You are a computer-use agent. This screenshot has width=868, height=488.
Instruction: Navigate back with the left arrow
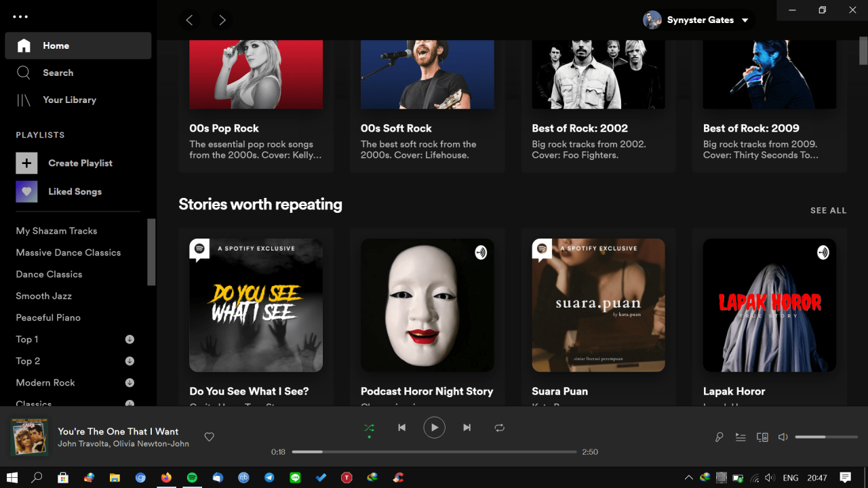[x=189, y=20]
